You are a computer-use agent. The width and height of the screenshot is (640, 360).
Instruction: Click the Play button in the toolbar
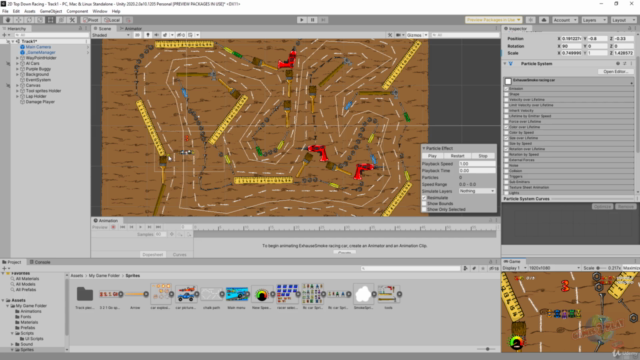(x=302, y=20)
